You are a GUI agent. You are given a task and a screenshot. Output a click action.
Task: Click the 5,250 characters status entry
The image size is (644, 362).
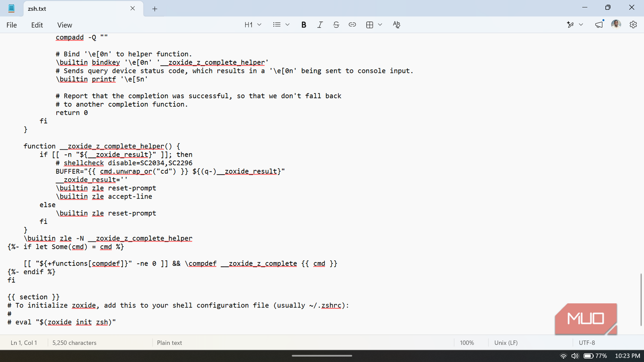point(74,343)
